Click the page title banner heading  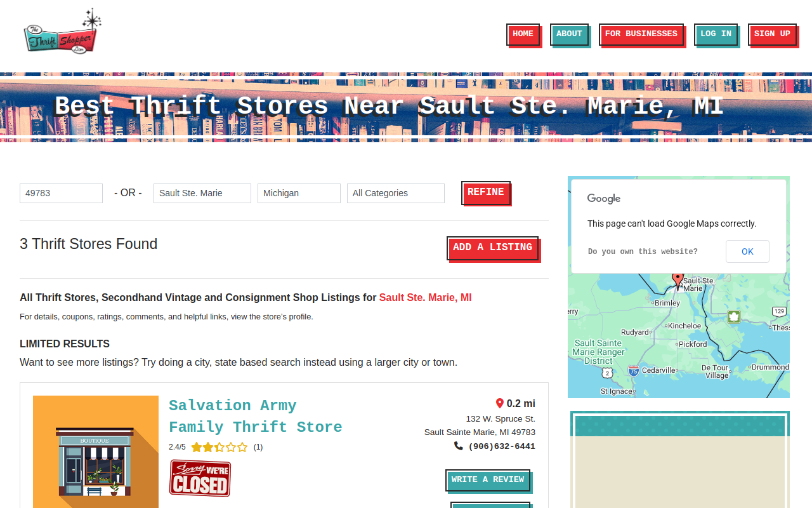tap(389, 107)
